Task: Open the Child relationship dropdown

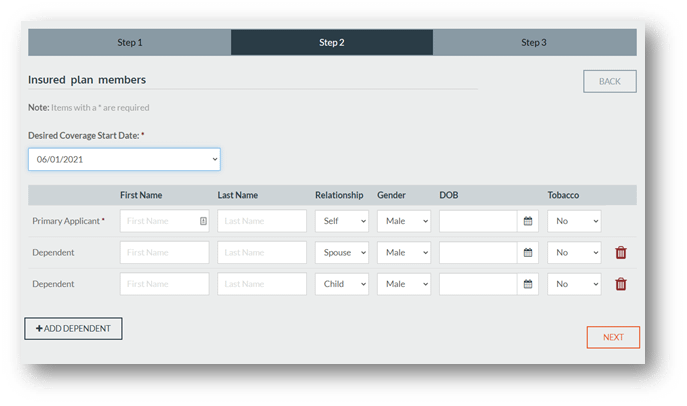Action: tap(342, 284)
